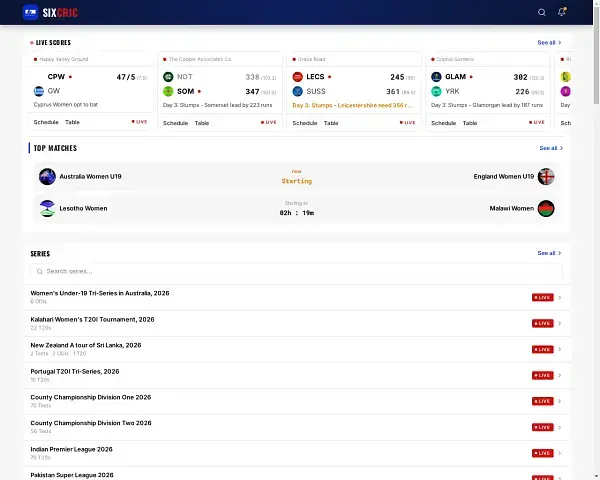
Task: Click the Nottinghamshire team badge icon
Action: coord(168,77)
